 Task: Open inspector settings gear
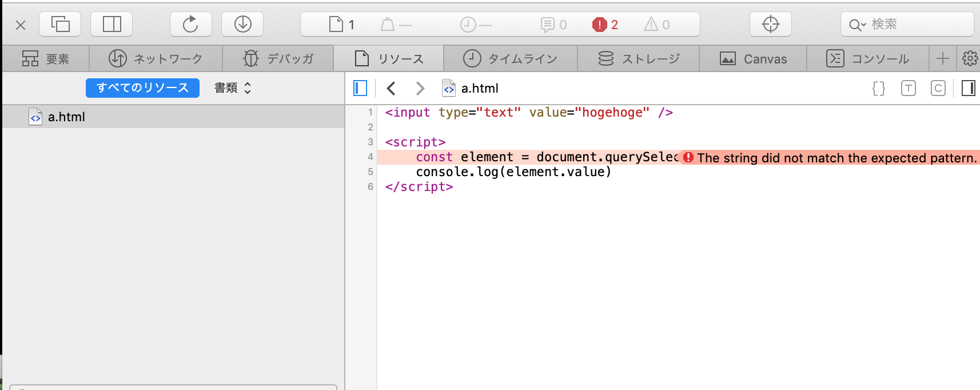point(970,58)
